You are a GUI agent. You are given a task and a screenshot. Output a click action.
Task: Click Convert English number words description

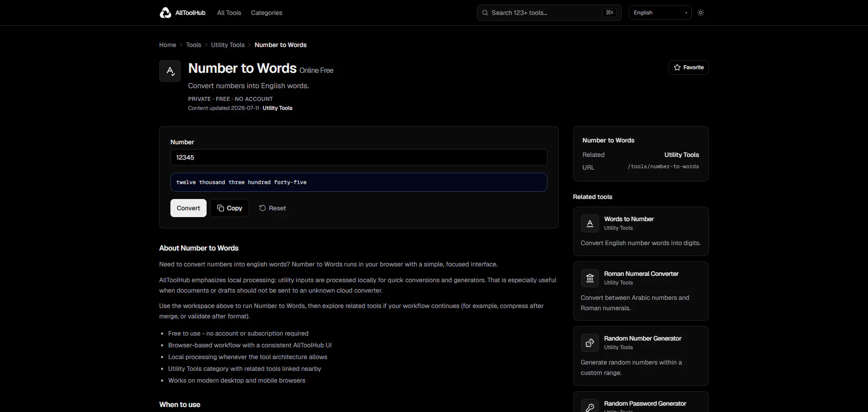[641, 243]
